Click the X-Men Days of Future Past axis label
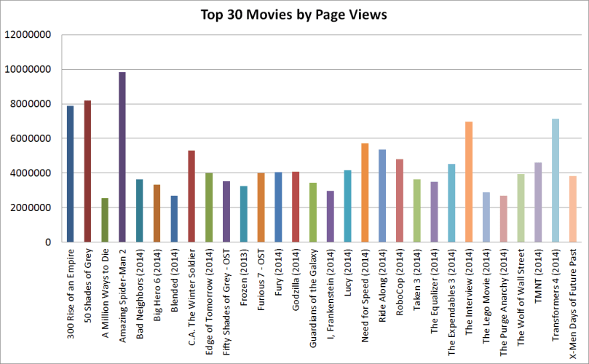This screenshot has width=589, height=364. (x=573, y=304)
